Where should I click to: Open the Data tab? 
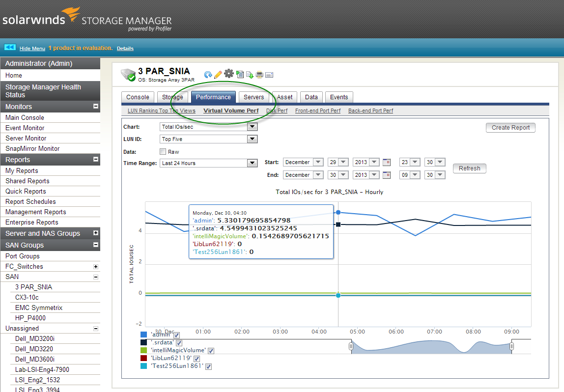coord(311,97)
